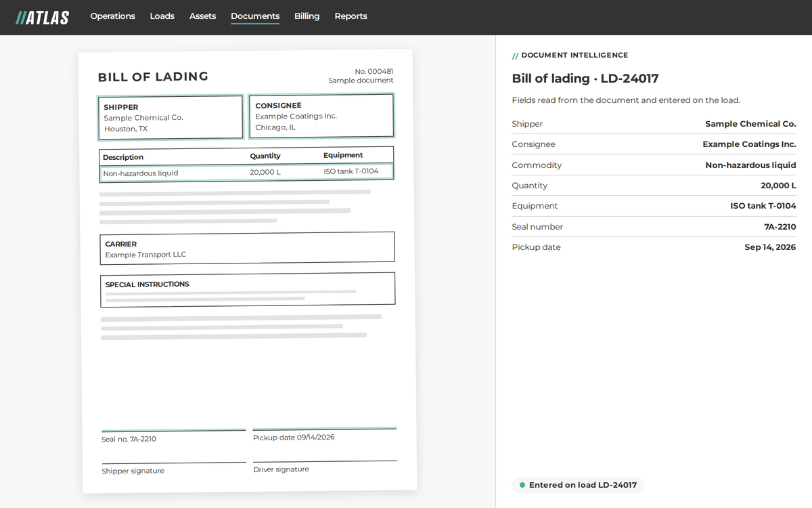The image size is (812, 508).
Task: Select the 'Bill of lading · LD-24017' heading
Action: 585,79
